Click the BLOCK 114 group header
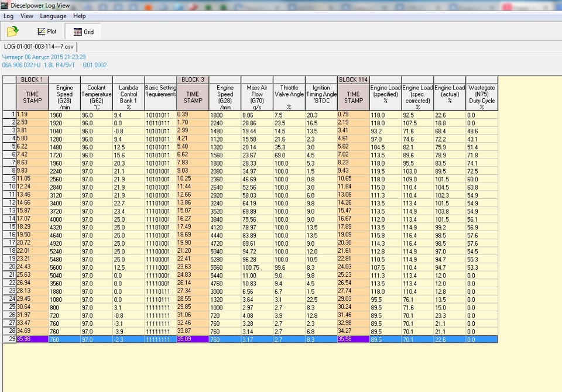This screenshot has height=392, width=562. pos(353,80)
